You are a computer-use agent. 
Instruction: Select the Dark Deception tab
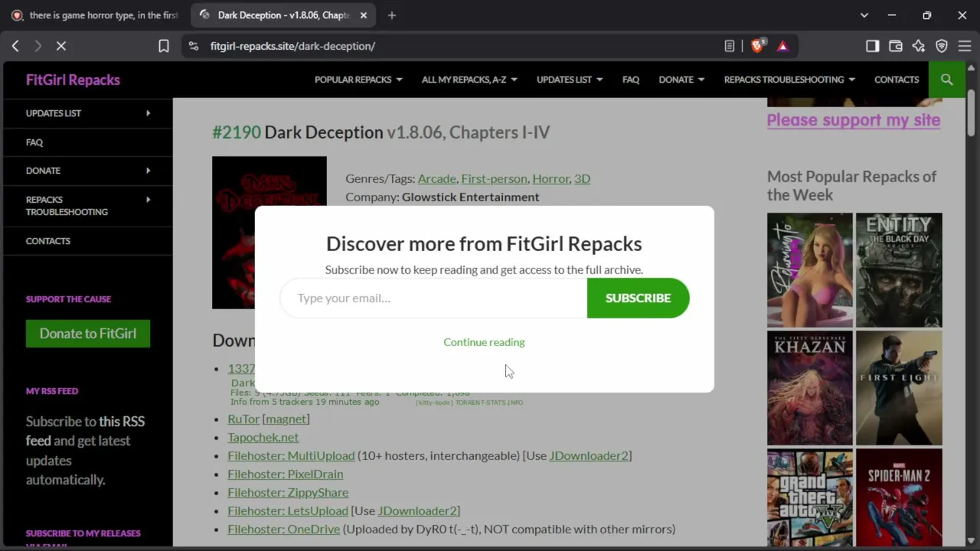[x=283, y=15]
